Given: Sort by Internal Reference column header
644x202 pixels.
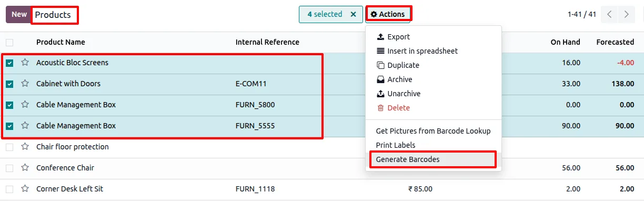Looking at the screenshot, I should click(267, 42).
